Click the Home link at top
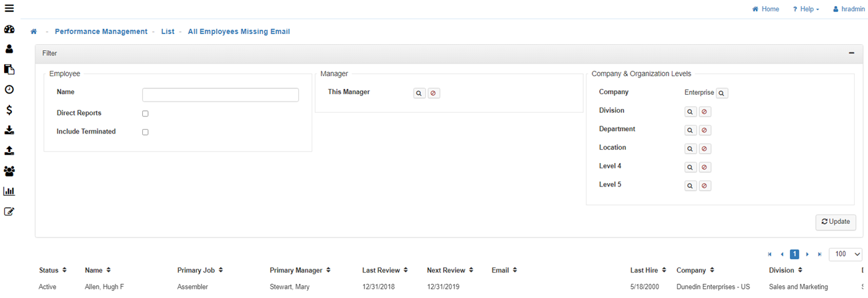 tap(765, 9)
